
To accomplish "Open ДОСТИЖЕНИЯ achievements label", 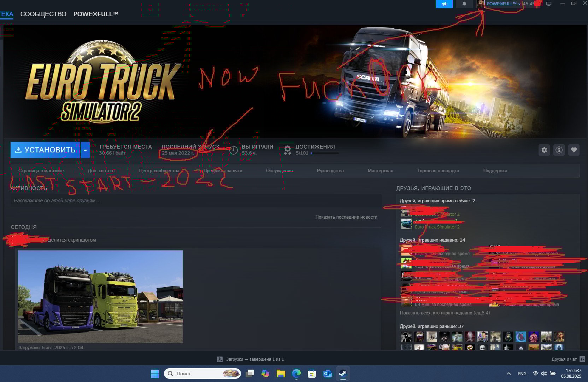I will coord(315,147).
